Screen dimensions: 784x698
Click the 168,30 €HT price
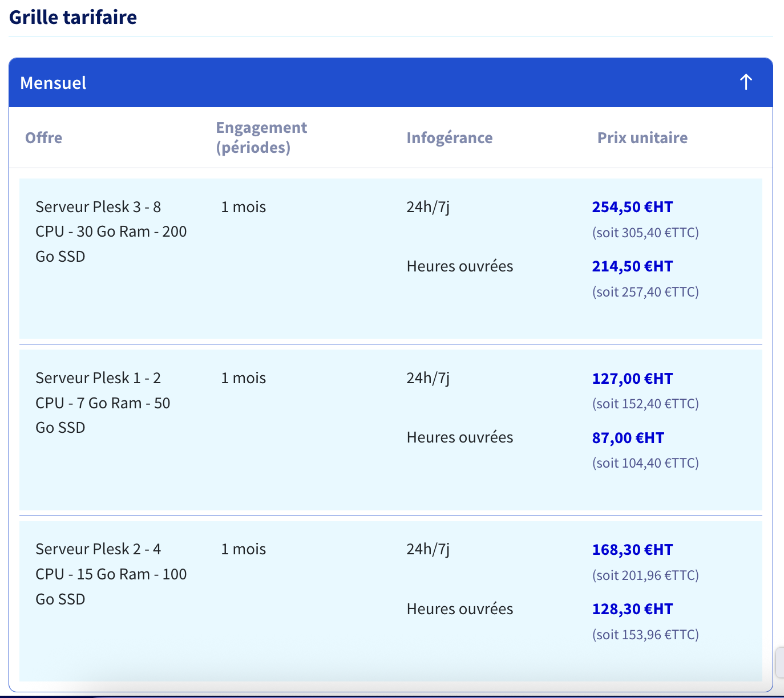(632, 550)
